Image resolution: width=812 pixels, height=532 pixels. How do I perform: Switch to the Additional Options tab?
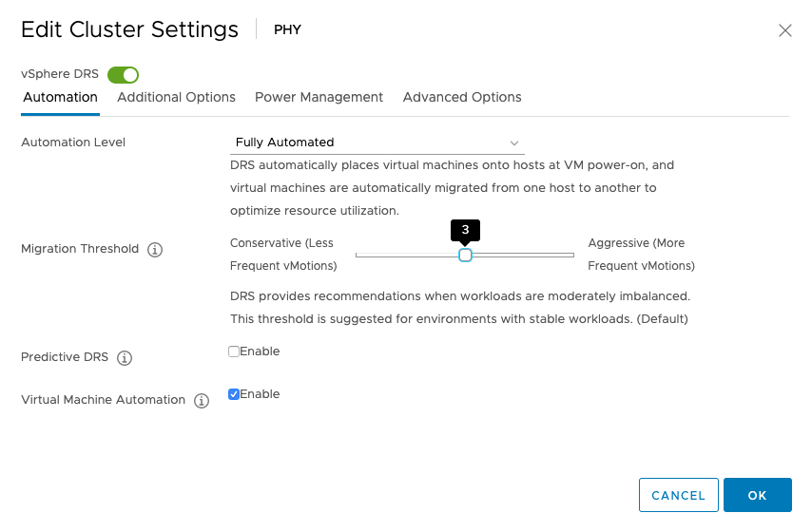tap(176, 97)
